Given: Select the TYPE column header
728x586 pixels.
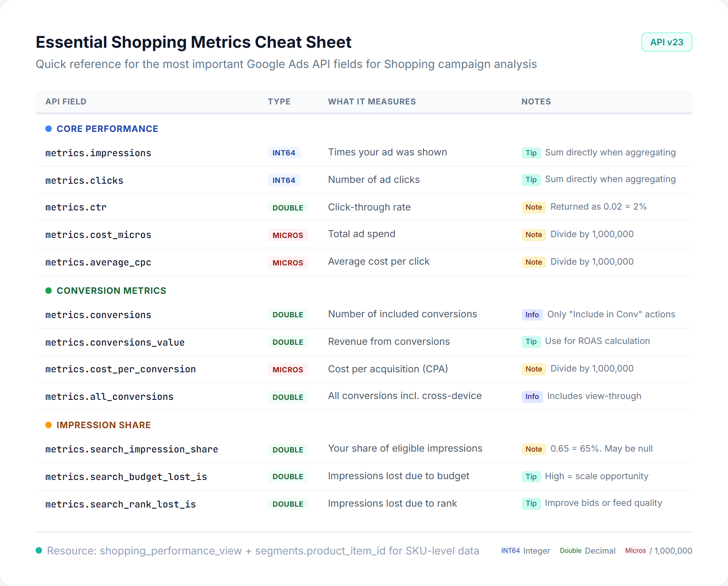Looking at the screenshot, I should (x=279, y=102).
